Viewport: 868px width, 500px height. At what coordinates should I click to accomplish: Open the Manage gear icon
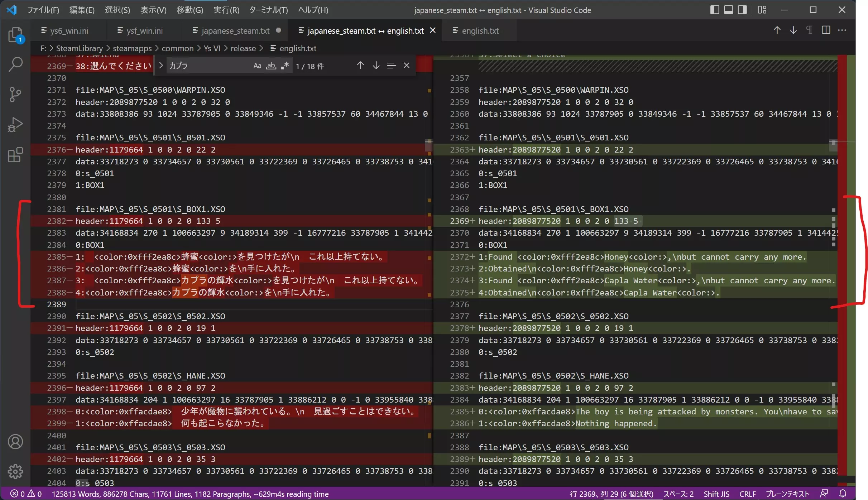[15, 471]
